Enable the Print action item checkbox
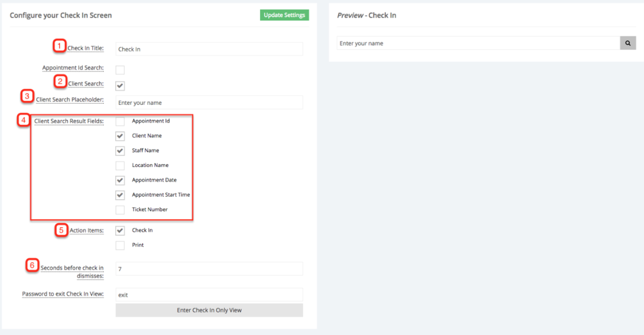 coord(120,245)
